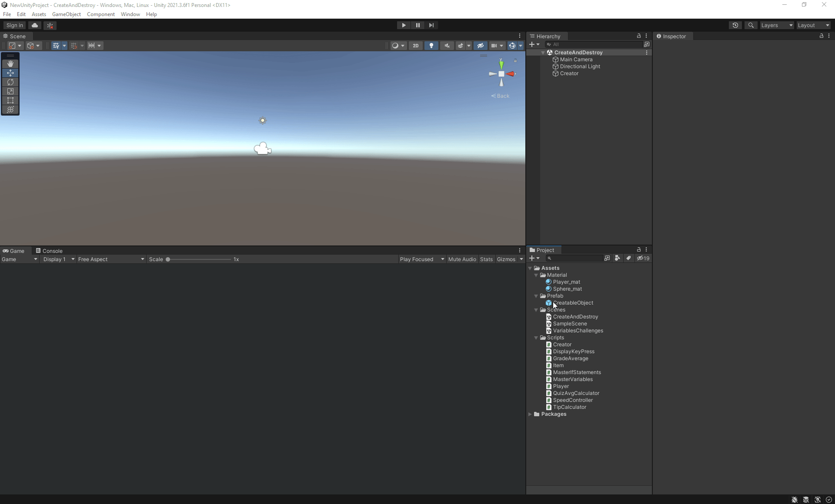This screenshot has width=835, height=504.
Task: Open the Layers dropdown
Action: pyautogui.click(x=777, y=25)
